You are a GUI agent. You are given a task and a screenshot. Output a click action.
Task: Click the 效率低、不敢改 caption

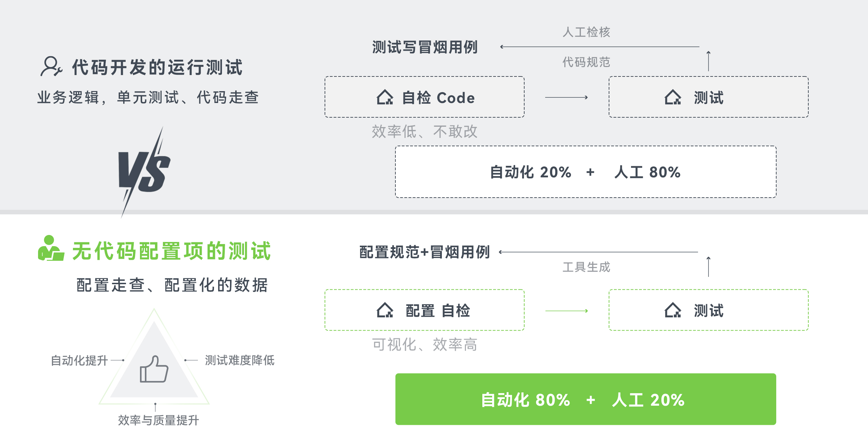click(x=424, y=132)
